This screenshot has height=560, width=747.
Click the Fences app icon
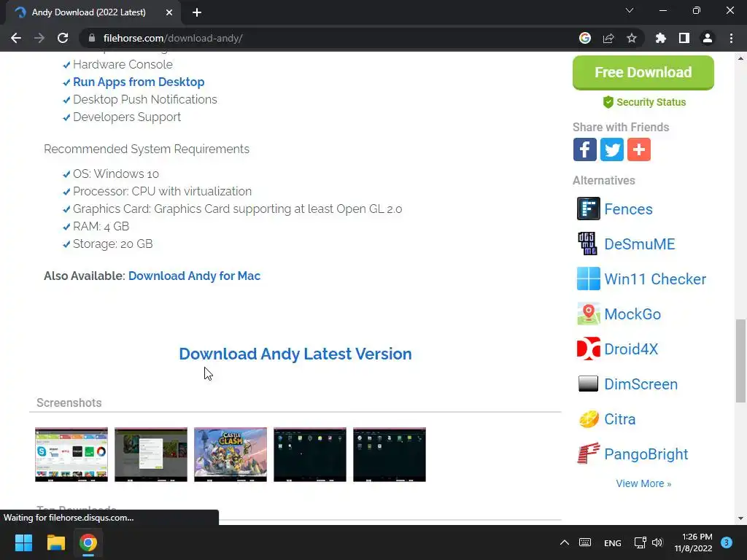click(x=589, y=209)
